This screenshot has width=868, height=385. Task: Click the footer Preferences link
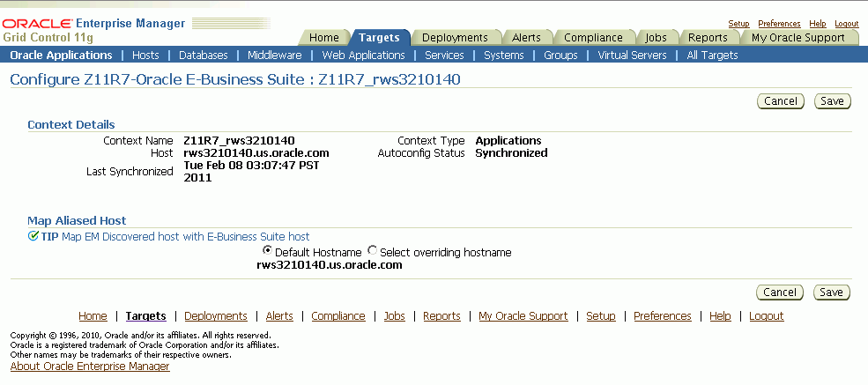(x=663, y=316)
